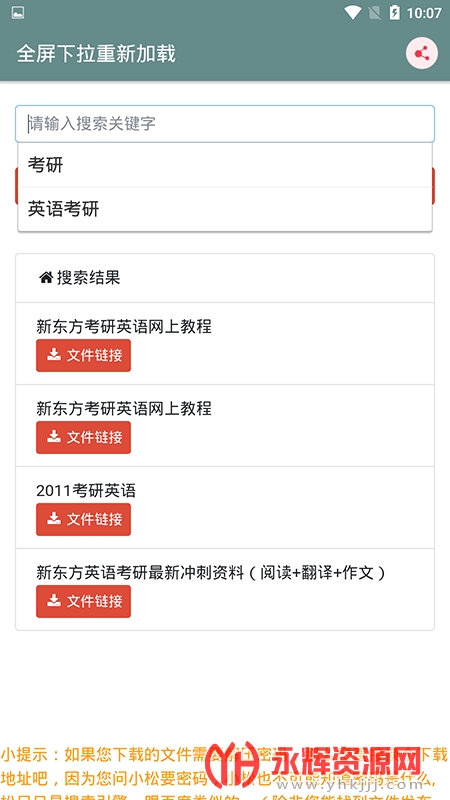The image size is (450, 800).
Task: Tap the 2011考研英语 result title
Action: 86,491
